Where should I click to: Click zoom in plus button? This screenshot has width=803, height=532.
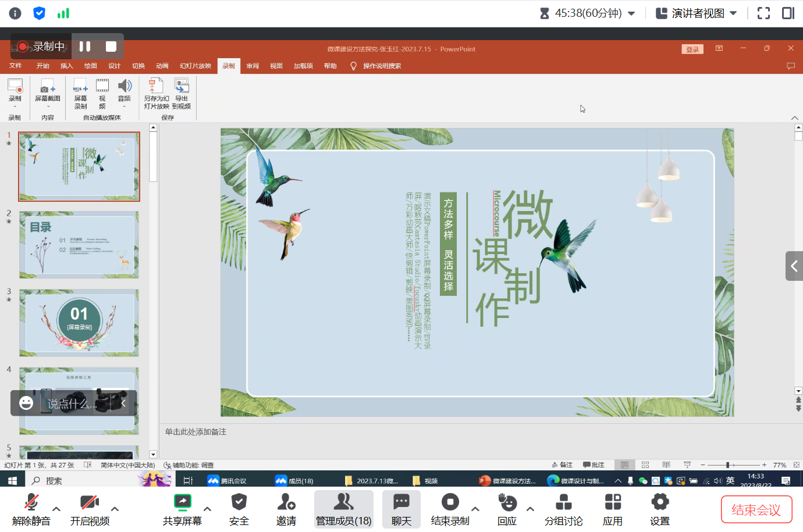point(765,465)
